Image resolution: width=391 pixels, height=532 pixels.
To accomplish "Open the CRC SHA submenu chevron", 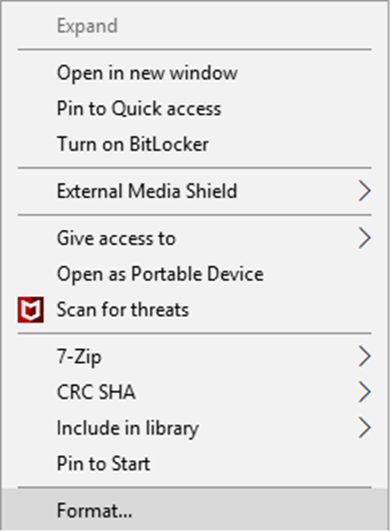I will (364, 392).
